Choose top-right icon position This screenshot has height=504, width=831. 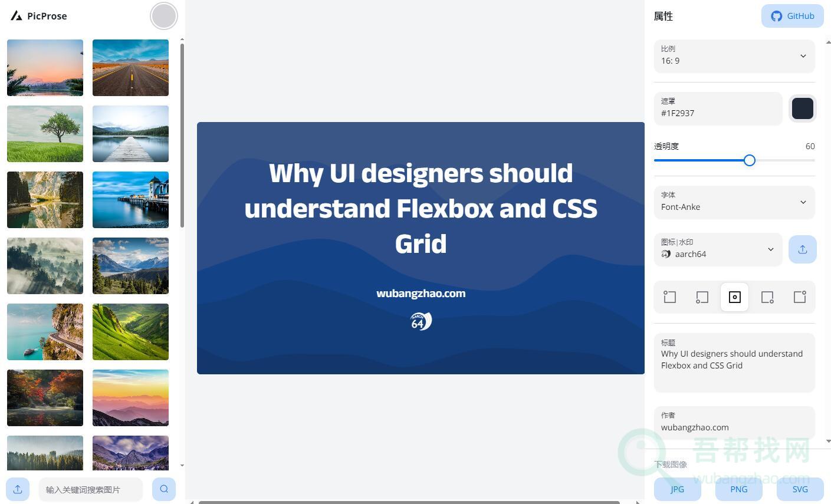[x=800, y=297]
